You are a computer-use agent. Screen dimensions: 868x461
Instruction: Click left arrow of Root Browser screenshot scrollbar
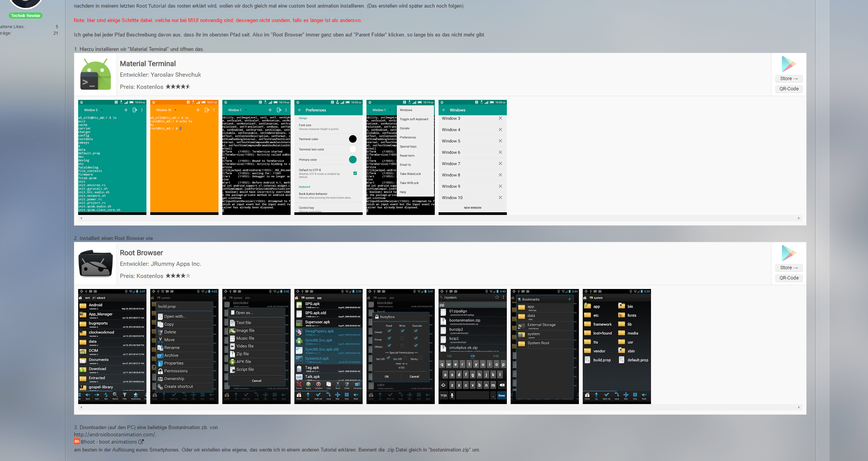point(81,407)
